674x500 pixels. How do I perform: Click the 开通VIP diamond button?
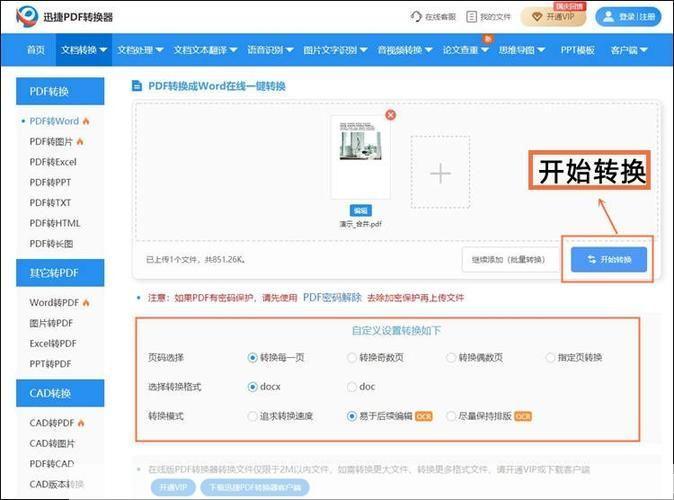[x=553, y=17]
